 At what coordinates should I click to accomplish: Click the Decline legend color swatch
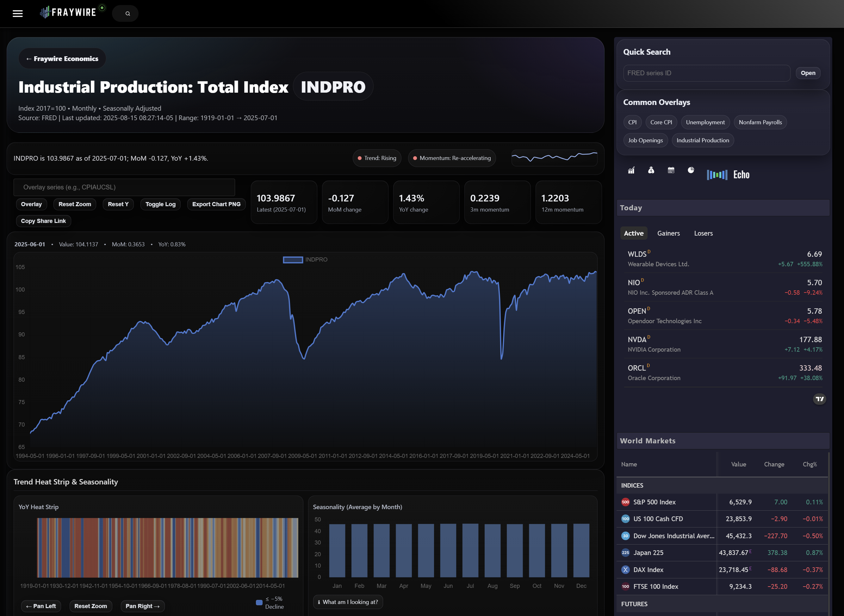[x=259, y=603]
